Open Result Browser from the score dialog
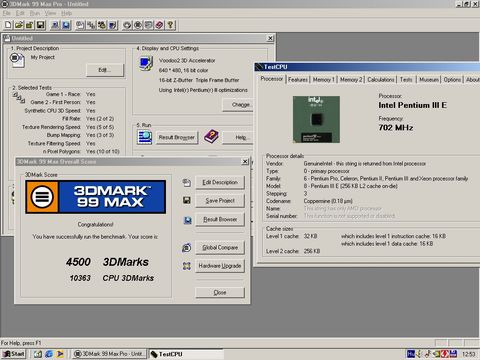 tap(220, 219)
